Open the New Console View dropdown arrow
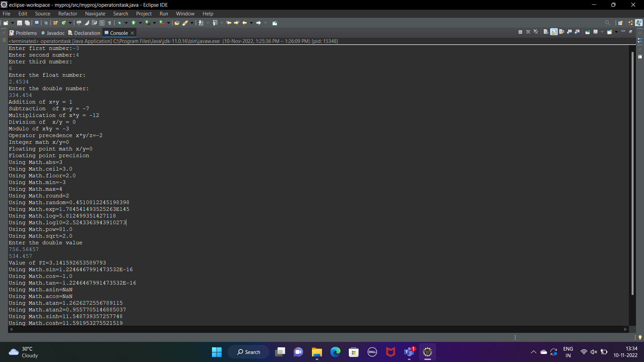This screenshot has height=362, width=644. [x=616, y=32]
